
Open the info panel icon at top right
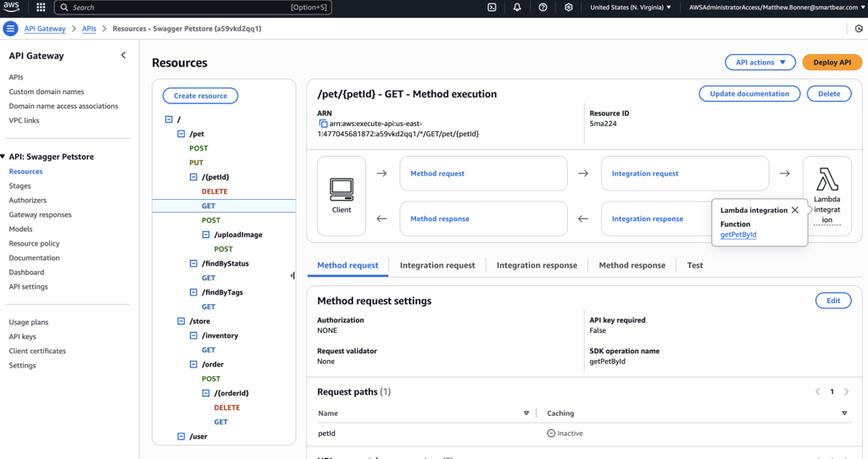859,28
